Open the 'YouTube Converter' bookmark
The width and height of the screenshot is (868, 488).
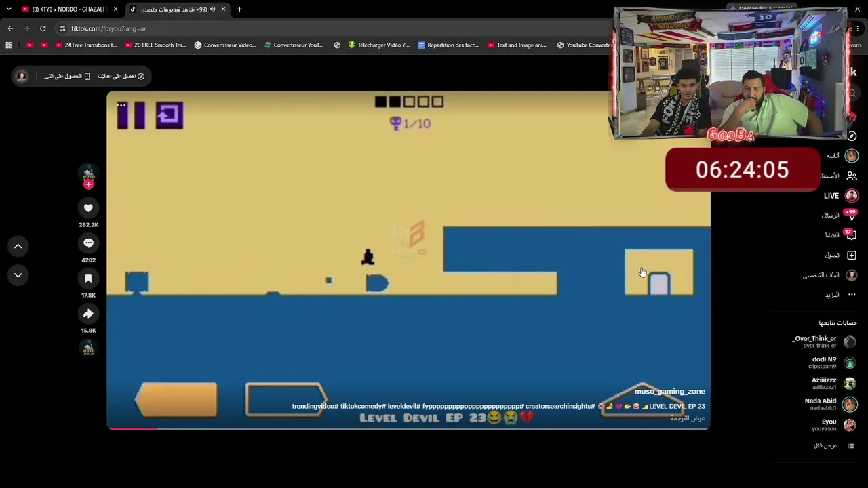585,45
